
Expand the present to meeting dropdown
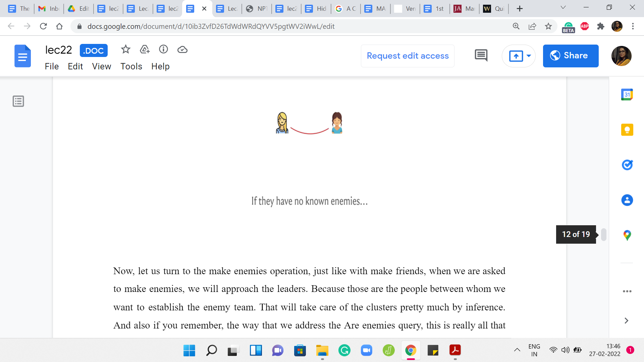(x=529, y=56)
